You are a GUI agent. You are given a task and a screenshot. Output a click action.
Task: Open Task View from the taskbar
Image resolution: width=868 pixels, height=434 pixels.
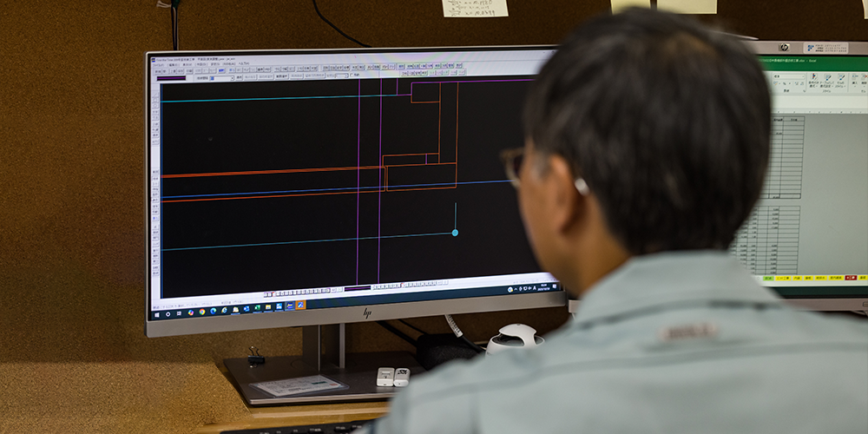pyautogui.click(x=179, y=313)
